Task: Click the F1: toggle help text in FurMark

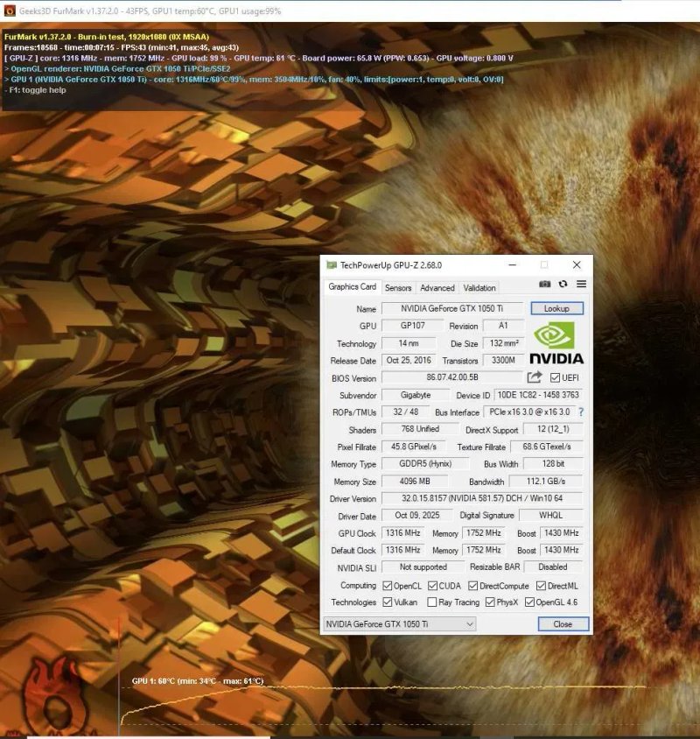Action: [35, 90]
